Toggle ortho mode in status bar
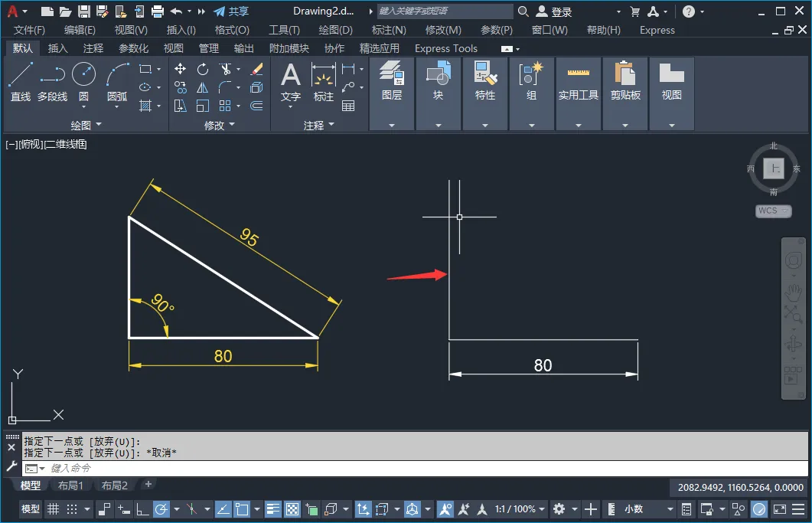Image resolution: width=812 pixels, height=523 pixels. [142, 509]
